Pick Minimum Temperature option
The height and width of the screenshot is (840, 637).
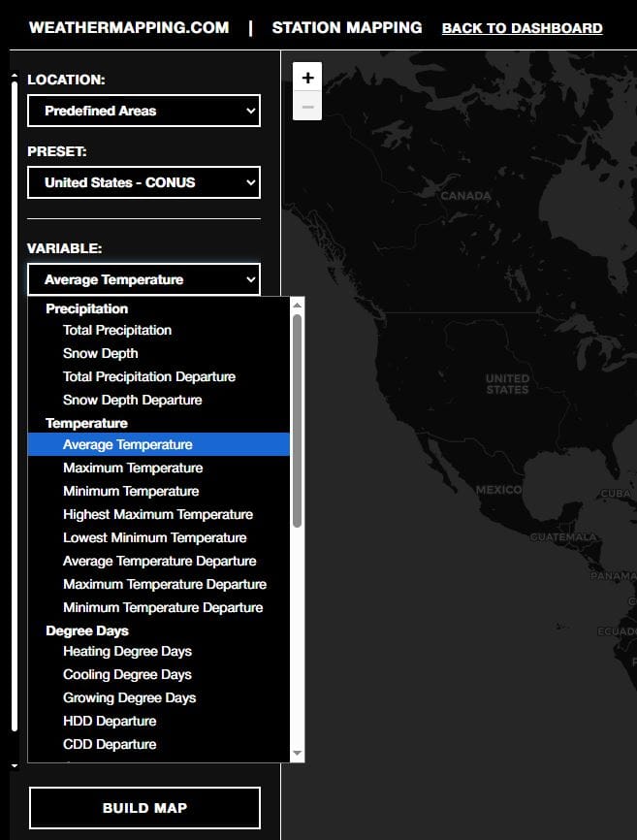tap(131, 491)
